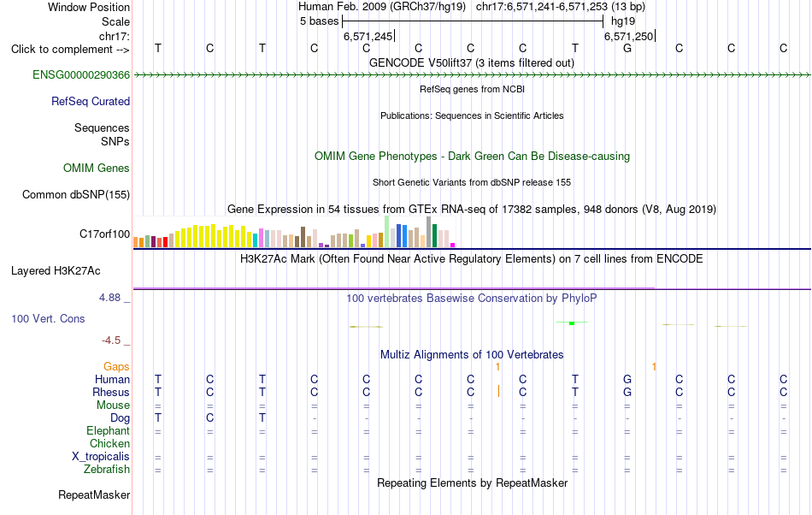
Task: Click the 4.88 PhyloP upper scale value
Action: (109, 298)
